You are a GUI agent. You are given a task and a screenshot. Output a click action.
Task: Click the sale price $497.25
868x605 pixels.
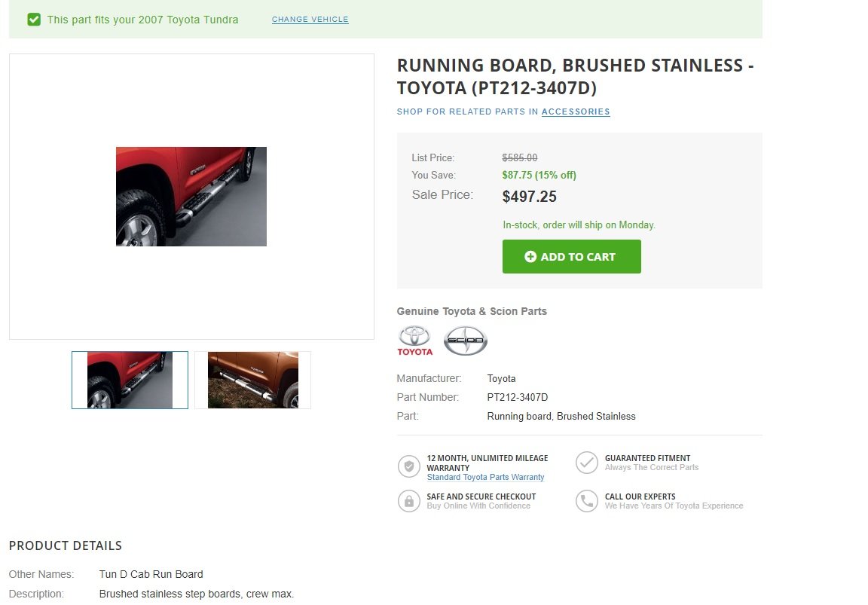pos(529,197)
